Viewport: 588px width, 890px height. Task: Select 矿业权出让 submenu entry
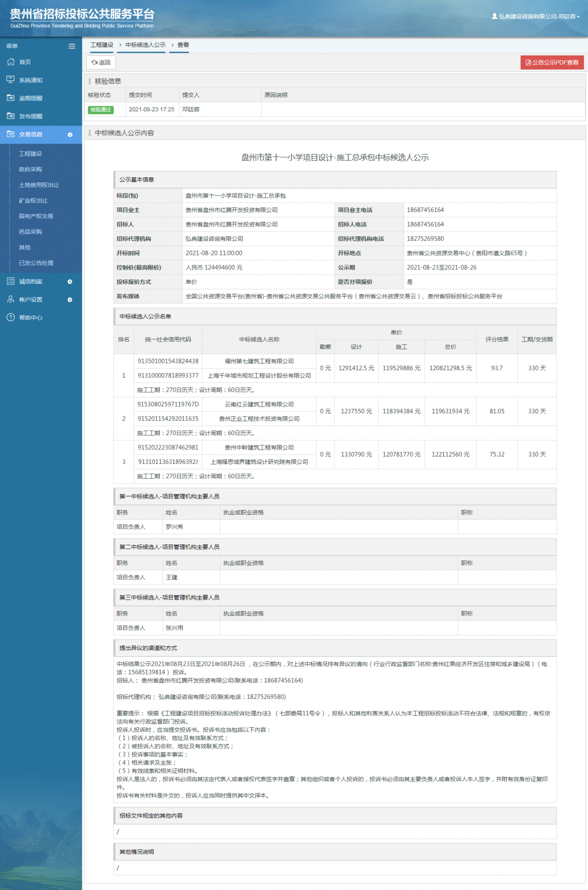(33, 201)
